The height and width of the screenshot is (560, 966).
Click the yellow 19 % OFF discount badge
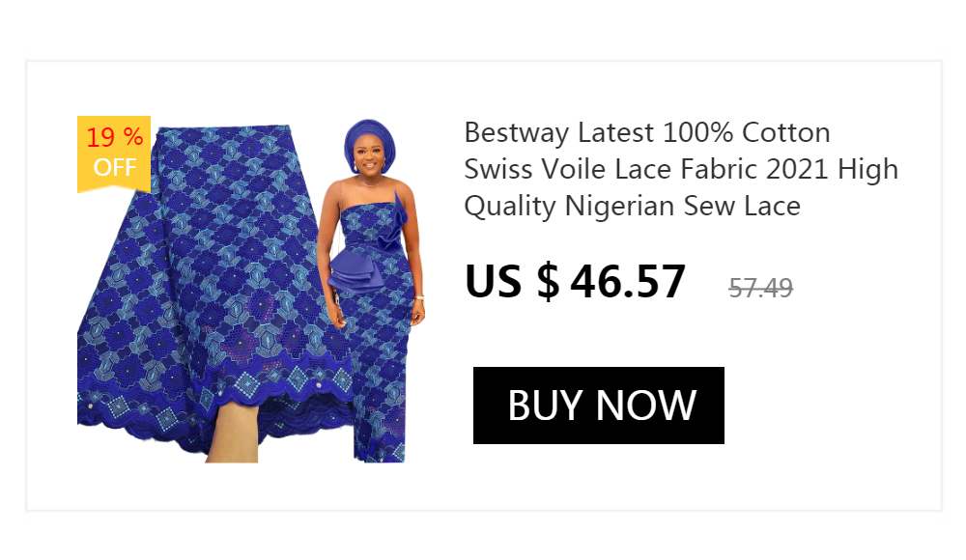[114, 154]
